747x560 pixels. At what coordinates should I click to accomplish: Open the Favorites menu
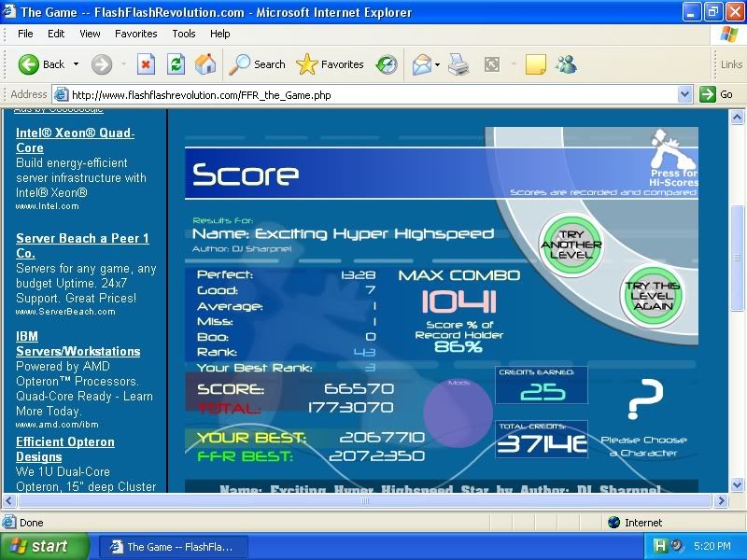(135, 34)
